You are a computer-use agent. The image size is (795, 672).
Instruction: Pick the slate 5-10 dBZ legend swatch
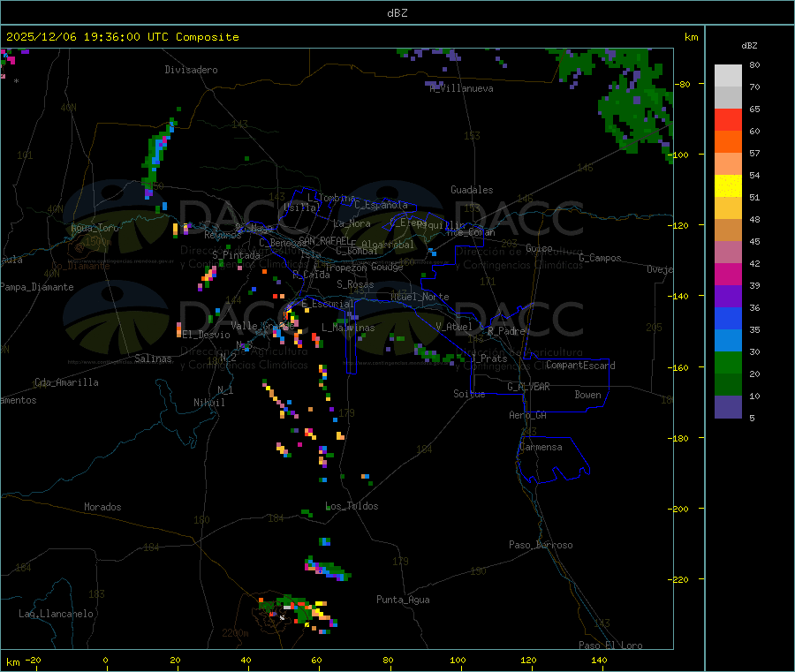coord(728,407)
